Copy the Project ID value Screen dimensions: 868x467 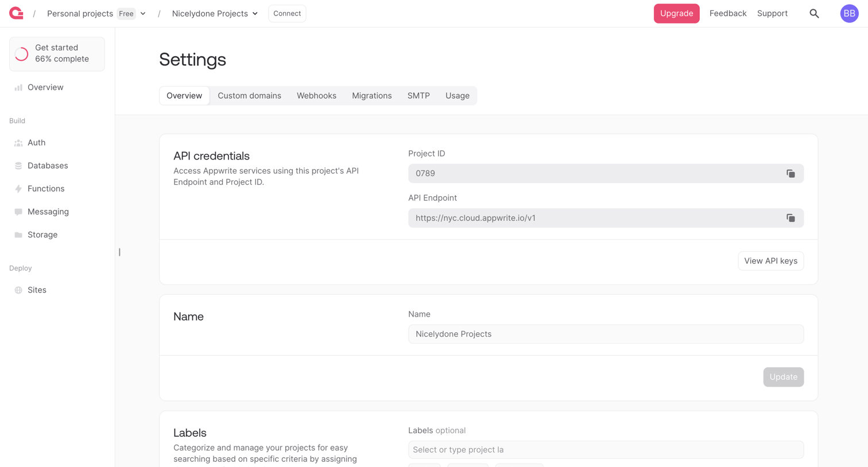click(x=790, y=173)
